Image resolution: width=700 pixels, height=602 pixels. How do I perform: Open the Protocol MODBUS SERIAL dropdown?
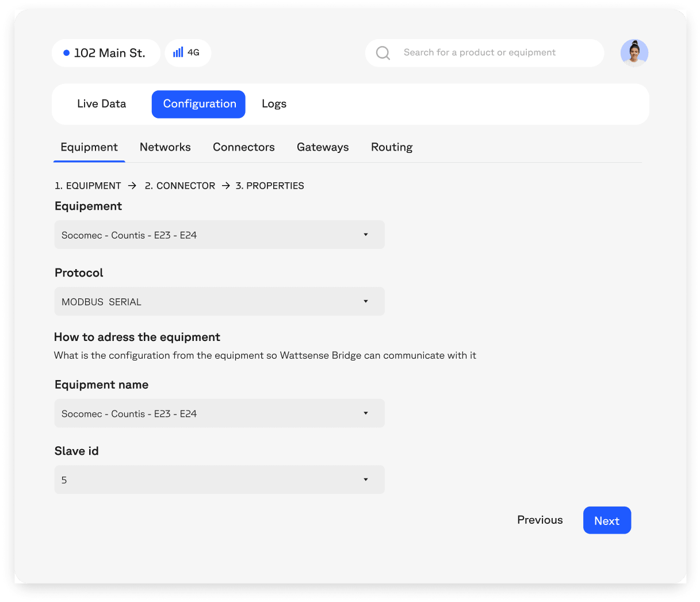219,301
